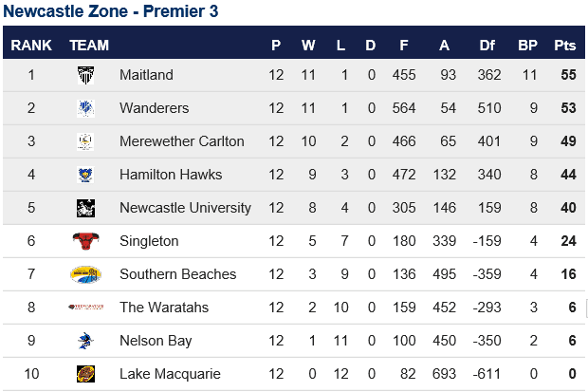The width and height of the screenshot is (588, 392).
Task: Click the Newcastle Zone - Premier 3 heading
Action: click(111, 10)
